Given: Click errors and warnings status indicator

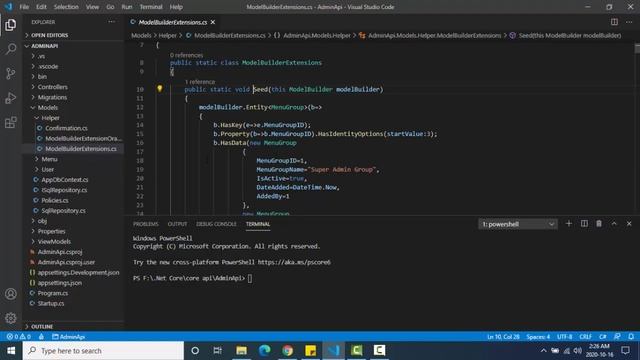Looking at the screenshot, I should pyautogui.click(x=19, y=337).
